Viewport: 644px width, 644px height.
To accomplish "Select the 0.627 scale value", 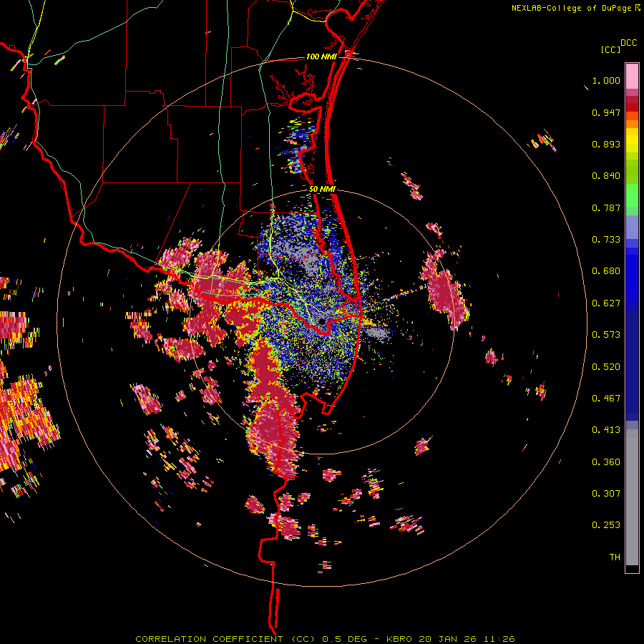I will [x=606, y=303].
